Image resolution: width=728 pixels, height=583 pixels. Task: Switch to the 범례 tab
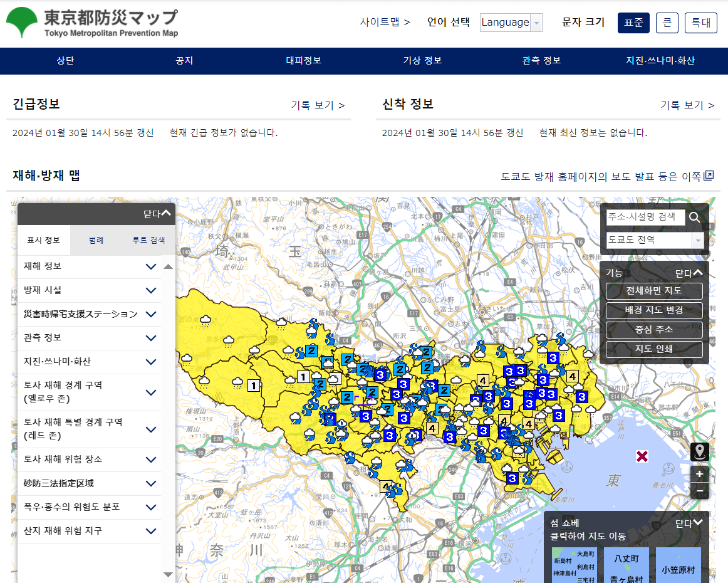(x=96, y=240)
